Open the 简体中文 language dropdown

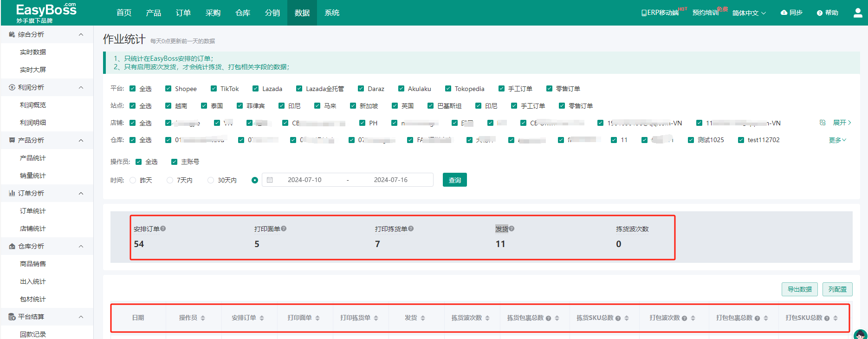[x=749, y=13]
